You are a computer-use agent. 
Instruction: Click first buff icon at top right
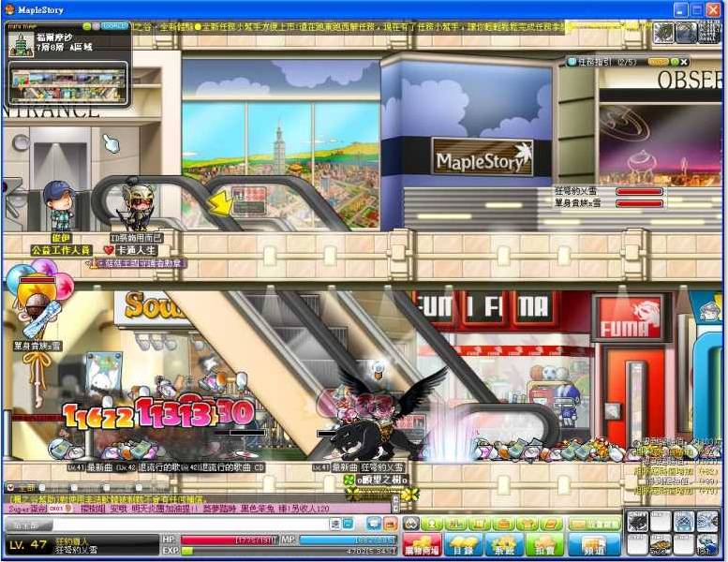pyautogui.click(x=663, y=32)
